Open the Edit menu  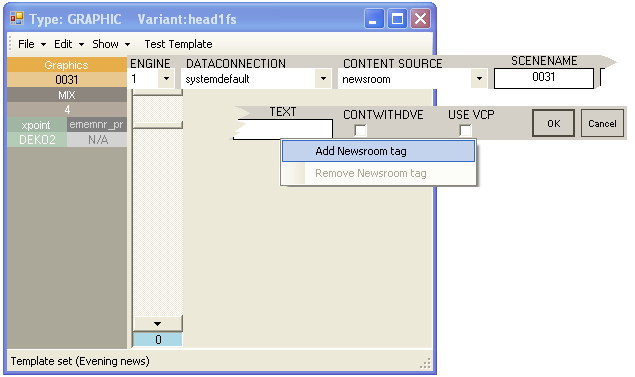pyautogui.click(x=69, y=44)
